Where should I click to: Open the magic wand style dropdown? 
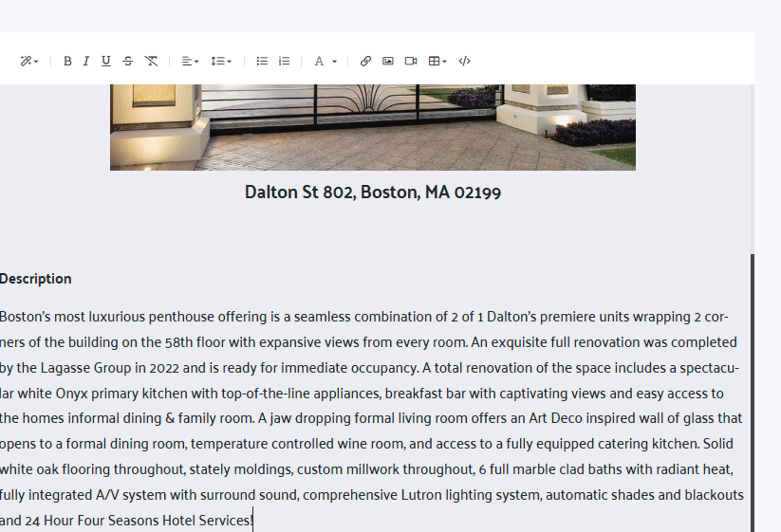point(28,62)
